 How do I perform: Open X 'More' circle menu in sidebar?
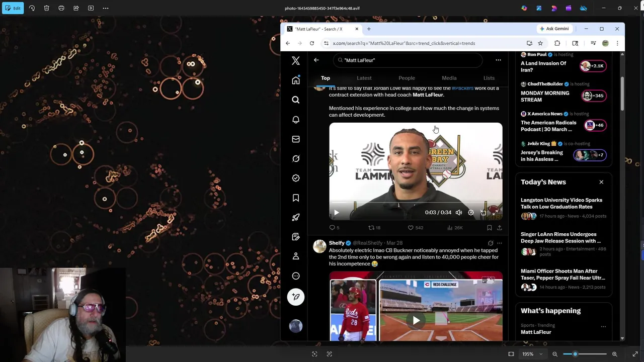click(296, 276)
